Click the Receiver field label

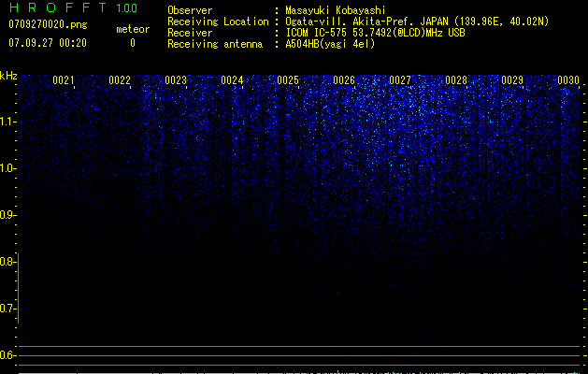point(190,33)
